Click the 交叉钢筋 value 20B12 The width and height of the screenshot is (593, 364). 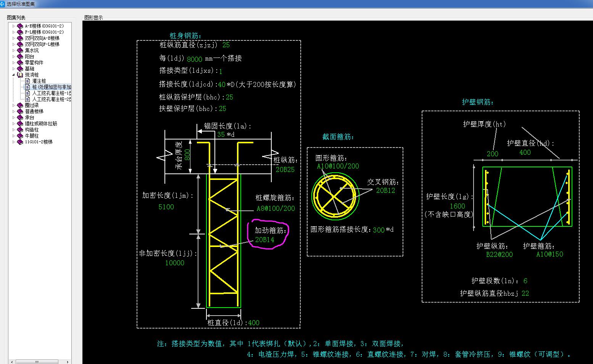385,191
